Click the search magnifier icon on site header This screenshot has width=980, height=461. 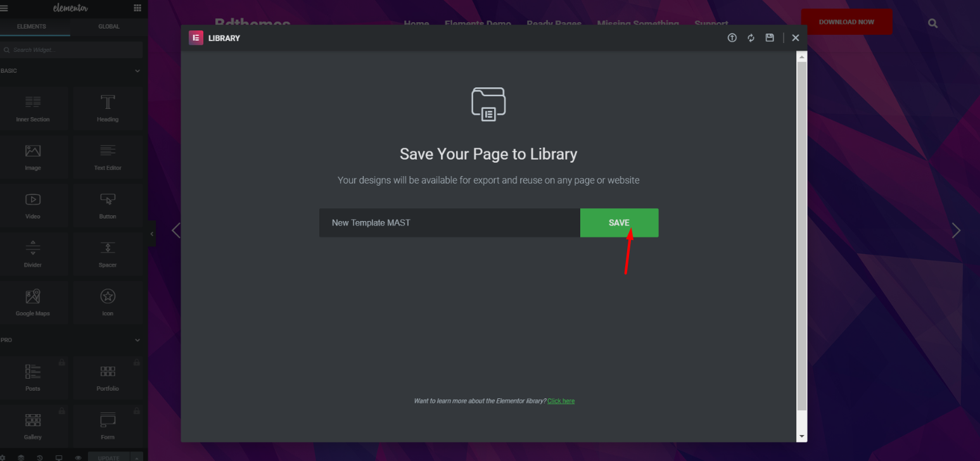coord(932,23)
